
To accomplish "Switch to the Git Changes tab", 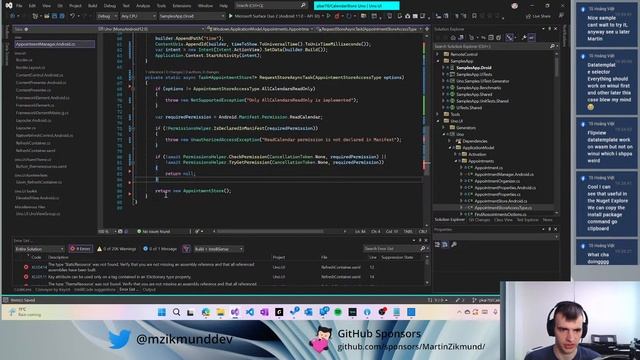I will point(479,220).
